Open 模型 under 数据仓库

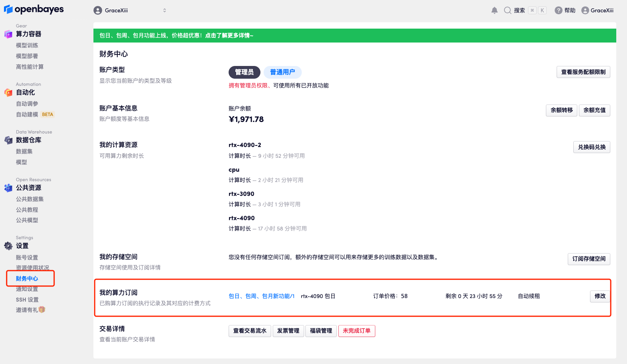(21, 162)
